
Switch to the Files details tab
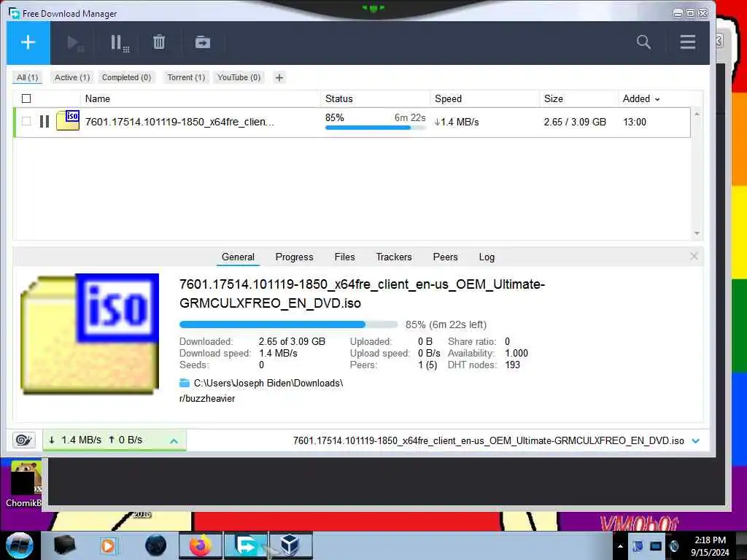tap(344, 257)
